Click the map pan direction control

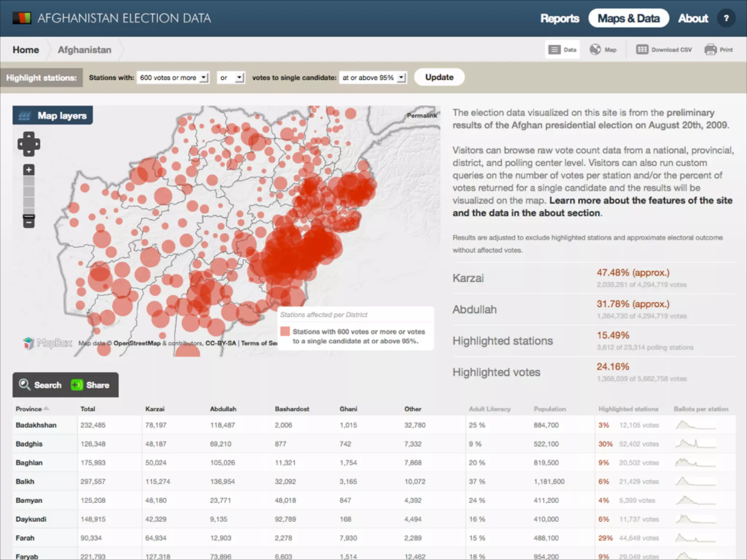[29, 144]
